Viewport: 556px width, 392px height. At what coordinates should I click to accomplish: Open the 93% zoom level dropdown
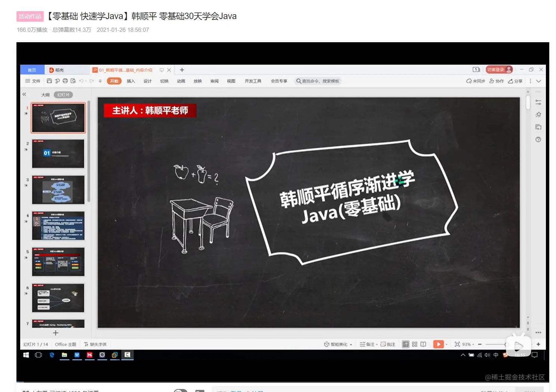tap(469, 344)
